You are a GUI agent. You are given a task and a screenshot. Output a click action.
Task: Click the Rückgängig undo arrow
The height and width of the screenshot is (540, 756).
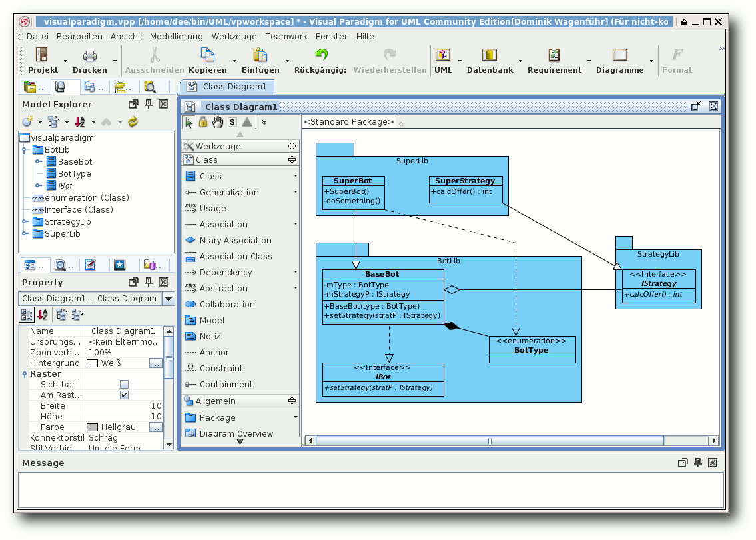tap(320, 55)
